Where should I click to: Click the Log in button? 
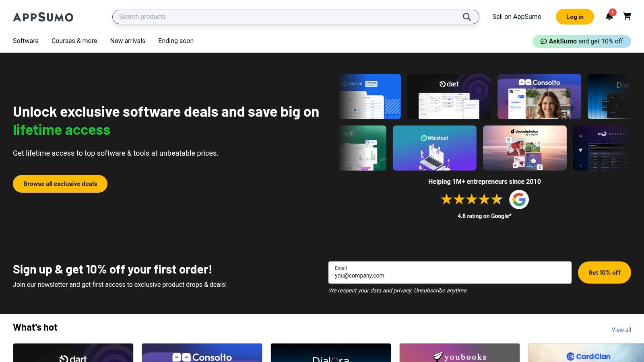(574, 16)
